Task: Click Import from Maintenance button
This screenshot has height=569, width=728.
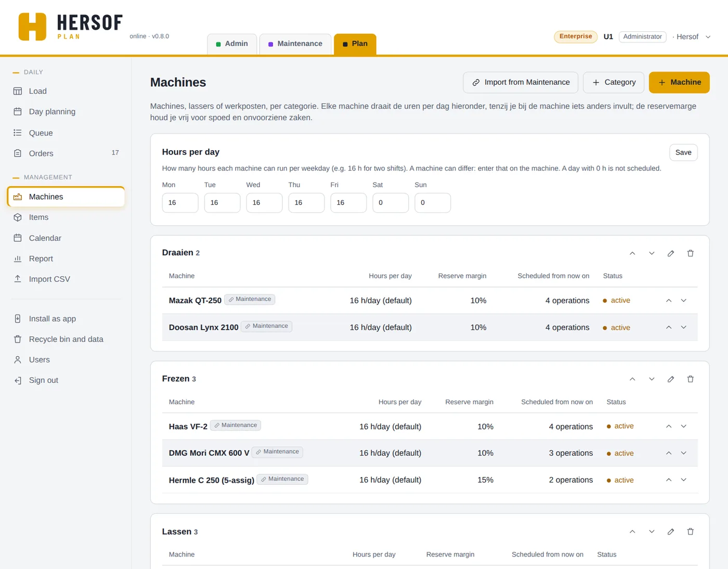Action: point(521,82)
